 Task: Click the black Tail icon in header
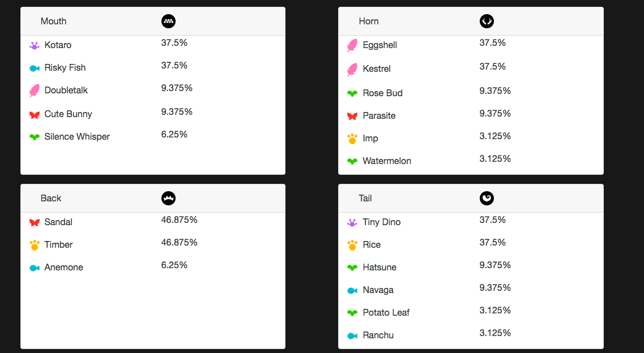pos(487,199)
